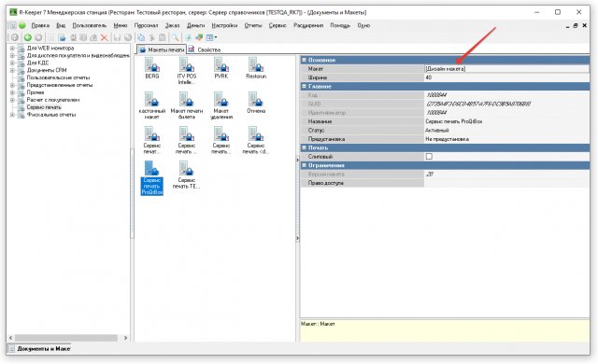Select the кастомный макет layout icon

pyautogui.click(x=151, y=105)
